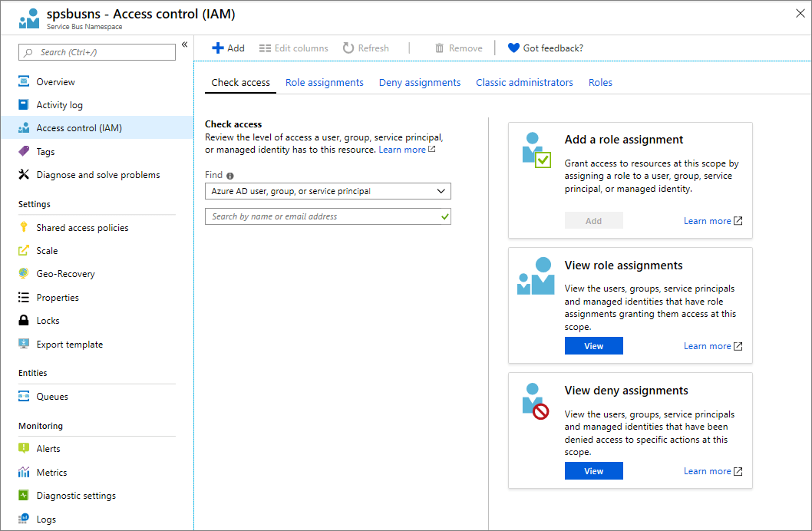Select the Export template option
Viewport: 812px width, 531px height.
click(70, 344)
